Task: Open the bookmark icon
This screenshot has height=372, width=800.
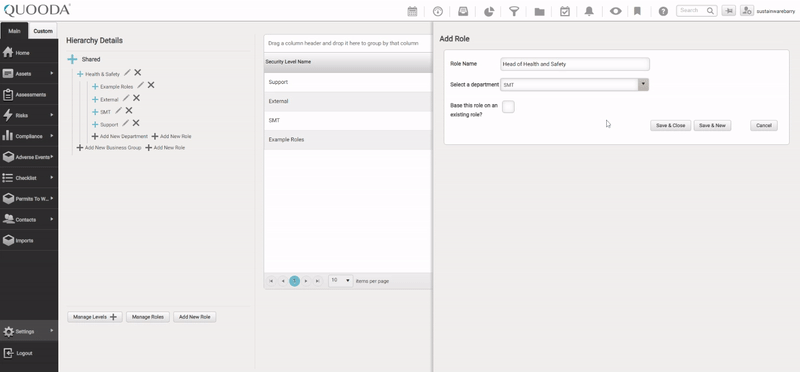Action: [x=637, y=11]
